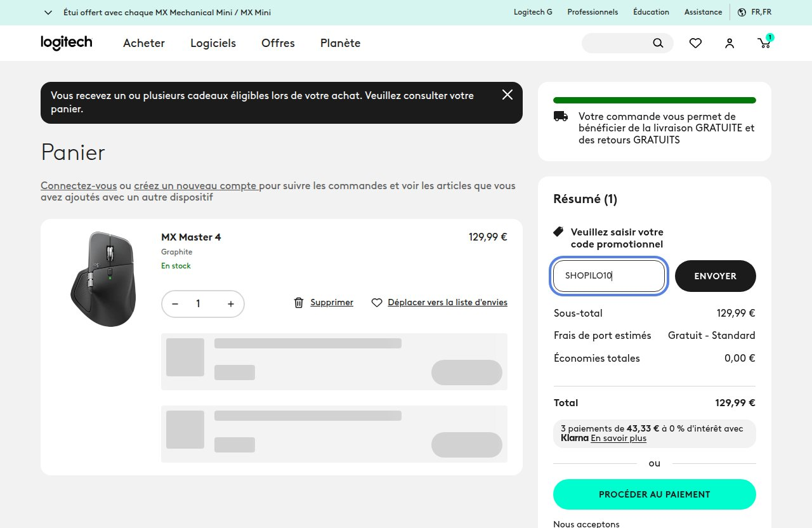812x528 pixels.
Task: Click the trash can icon beside Supprimer
Action: [299, 303]
